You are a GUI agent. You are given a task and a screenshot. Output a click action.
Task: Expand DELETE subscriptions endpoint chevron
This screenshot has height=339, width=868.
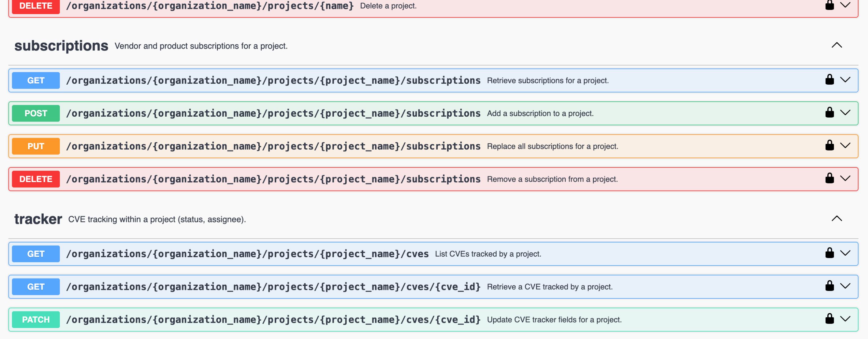pos(845,178)
